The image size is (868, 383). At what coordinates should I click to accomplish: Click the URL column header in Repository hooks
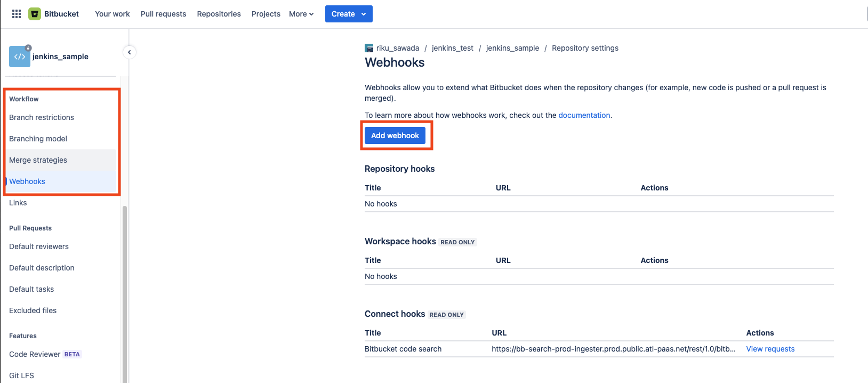pyautogui.click(x=503, y=188)
